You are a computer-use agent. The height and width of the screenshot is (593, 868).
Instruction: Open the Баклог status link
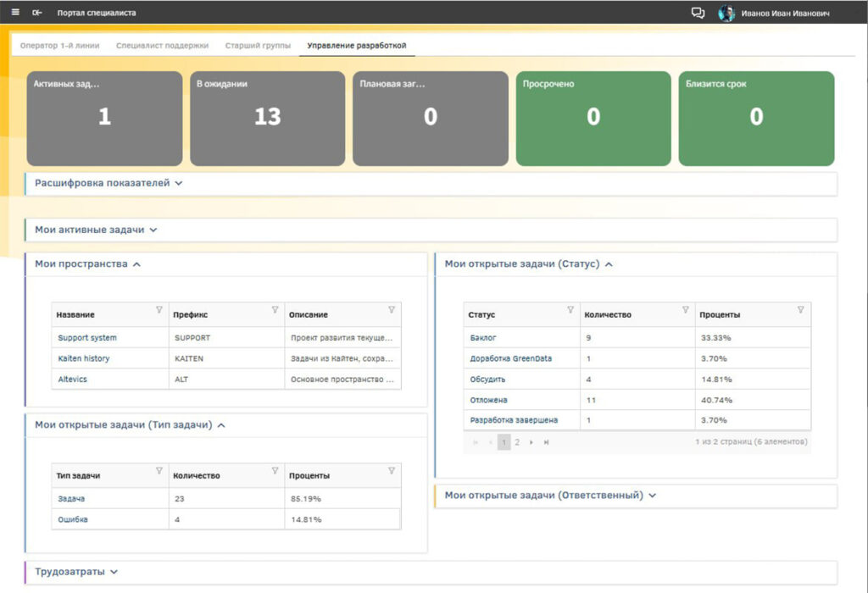482,338
